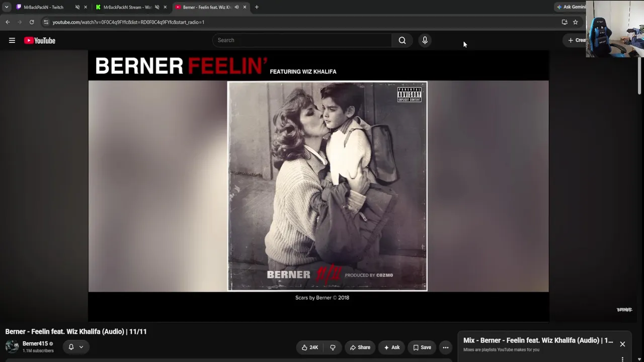Start voice search with the microphone
Viewport: 644px width, 362px height.
[425, 40]
